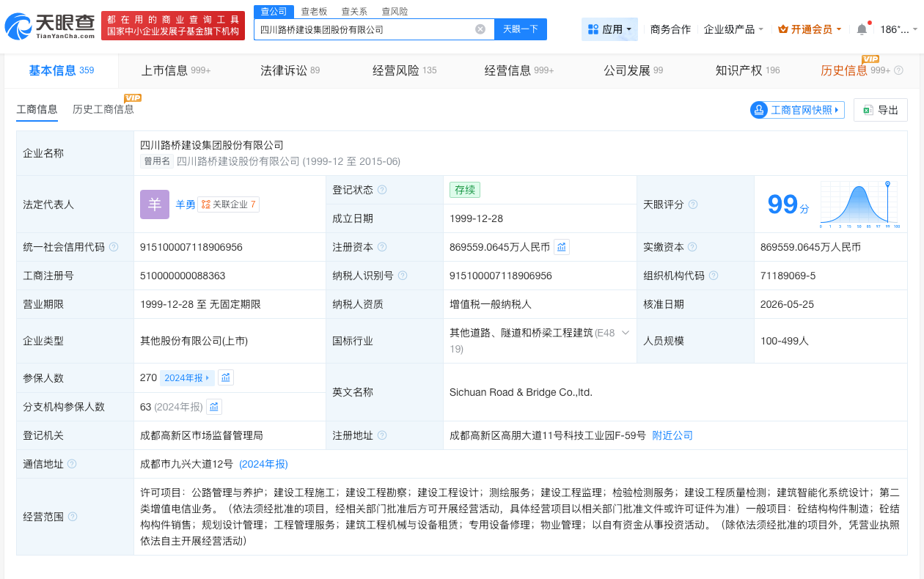
Task: Click help icon next to 登记状态
Action: tap(382, 190)
